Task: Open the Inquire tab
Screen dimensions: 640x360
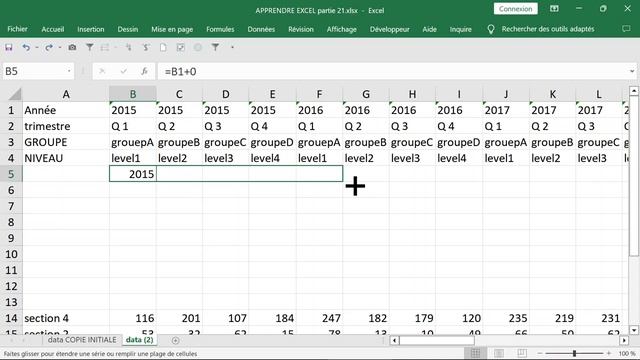Action: [460, 29]
